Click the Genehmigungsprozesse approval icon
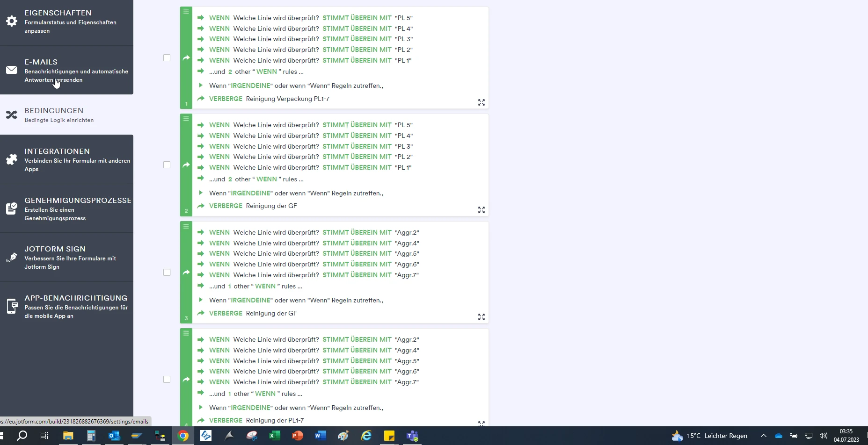Viewport: 868px width, 445px height. tap(12, 208)
